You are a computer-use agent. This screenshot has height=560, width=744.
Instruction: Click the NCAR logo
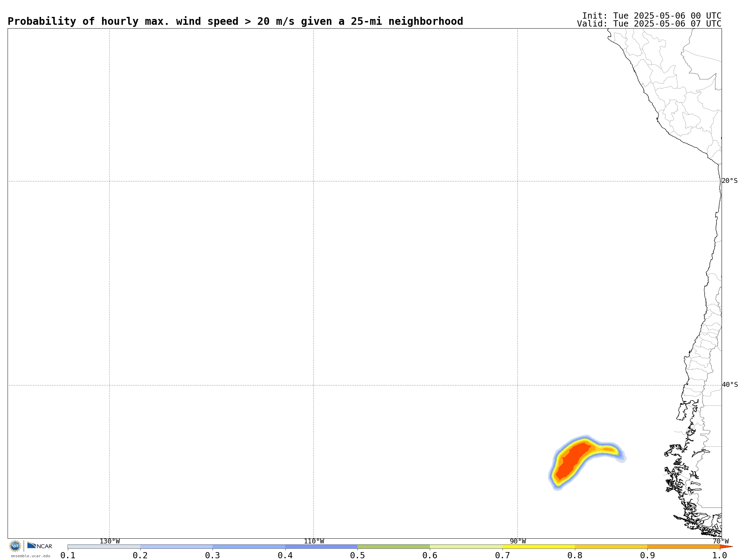40,546
